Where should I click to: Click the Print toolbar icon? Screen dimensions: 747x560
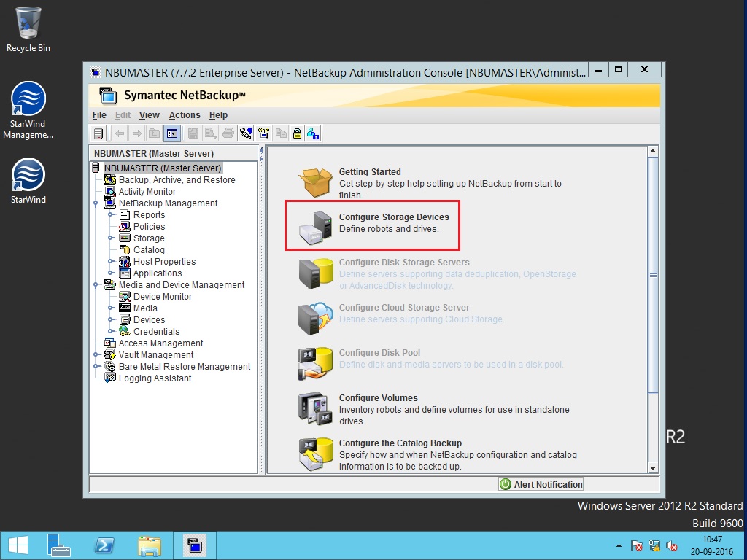(x=227, y=133)
